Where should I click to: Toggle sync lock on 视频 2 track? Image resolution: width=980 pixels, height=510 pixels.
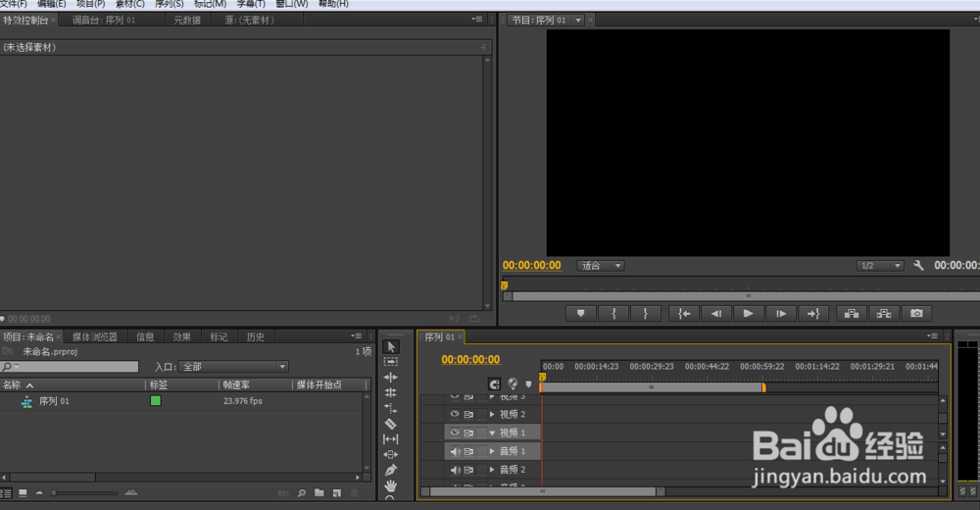point(468,414)
